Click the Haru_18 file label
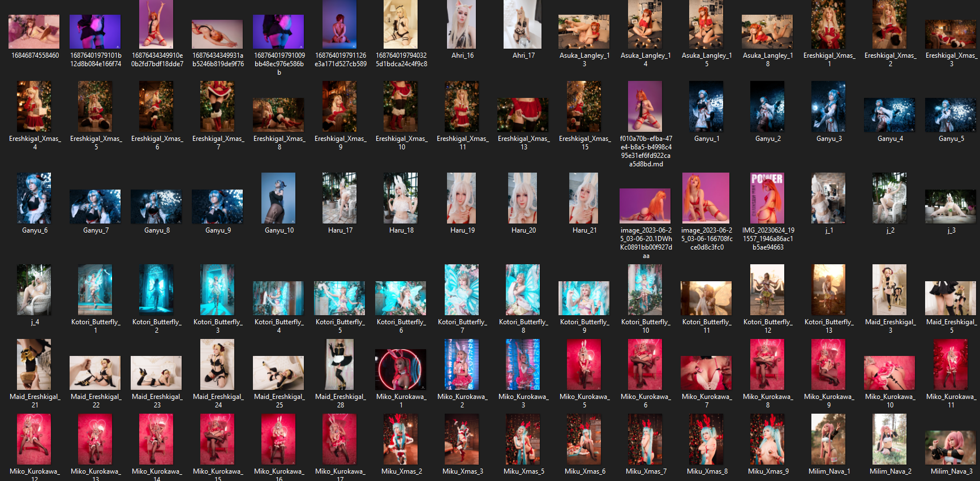Screen dimensions: 980x481 coord(401,230)
